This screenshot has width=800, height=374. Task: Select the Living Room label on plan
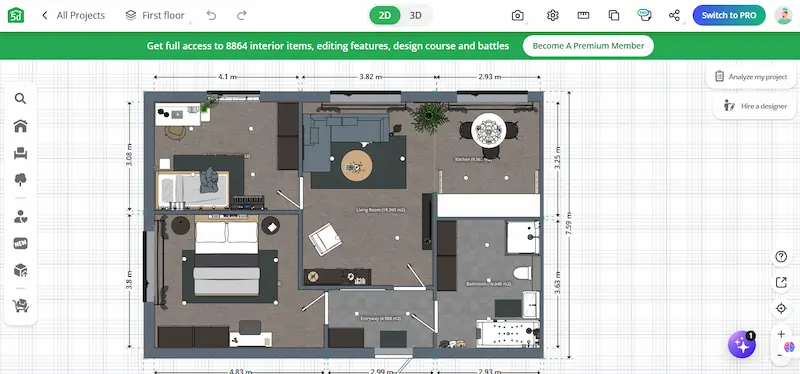click(x=381, y=210)
